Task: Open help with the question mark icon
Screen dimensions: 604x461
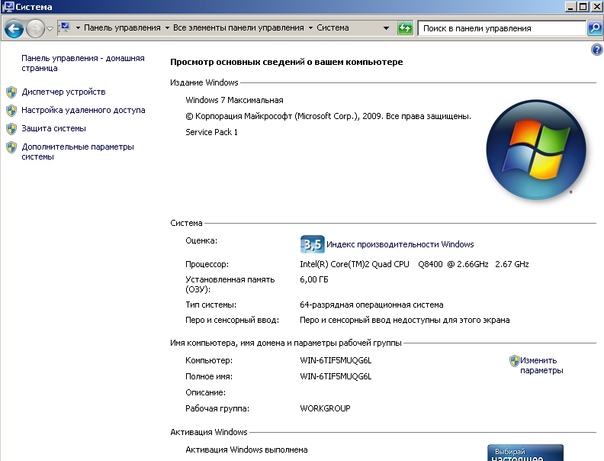Action: 597,50
